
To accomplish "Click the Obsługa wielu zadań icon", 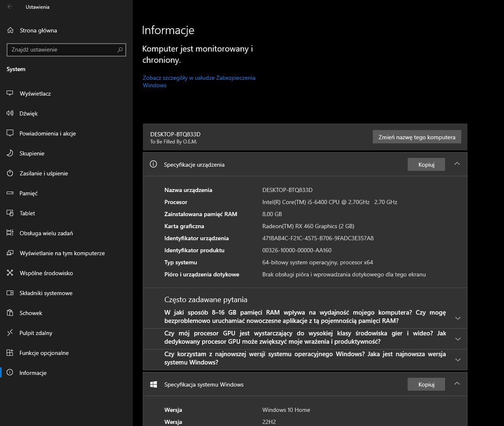I will tap(10, 233).
